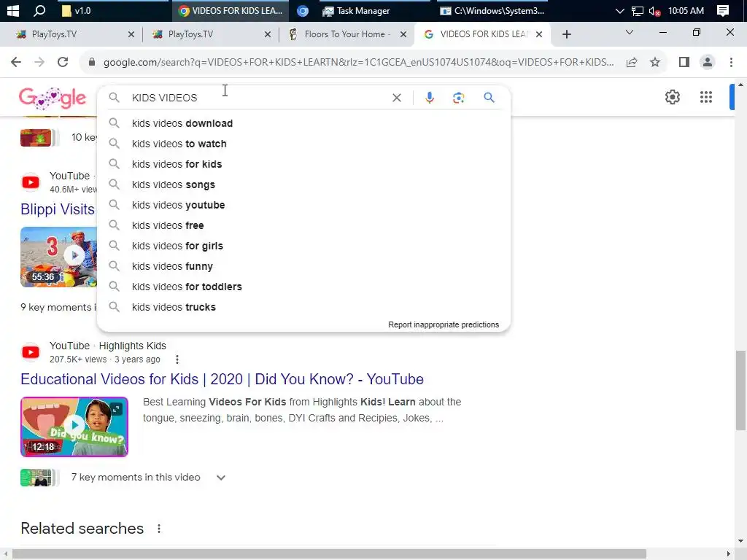
Task: Choose suggestion kids videos funny
Action: tap(303, 267)
